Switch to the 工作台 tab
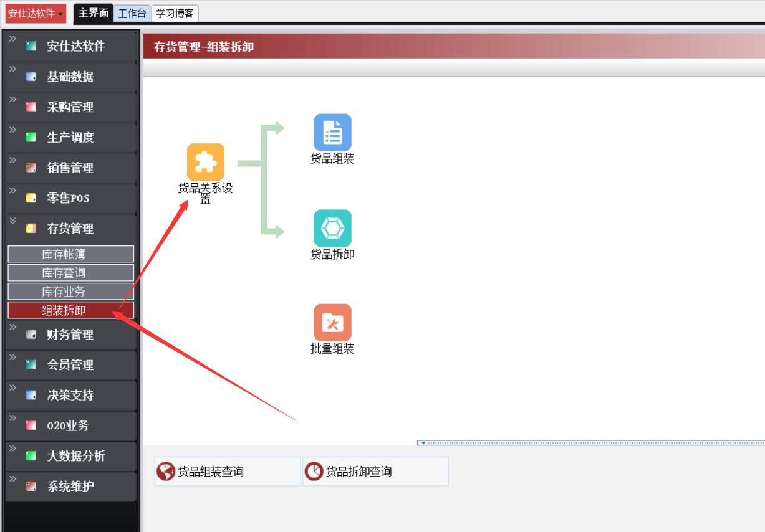 coord(132,13)
